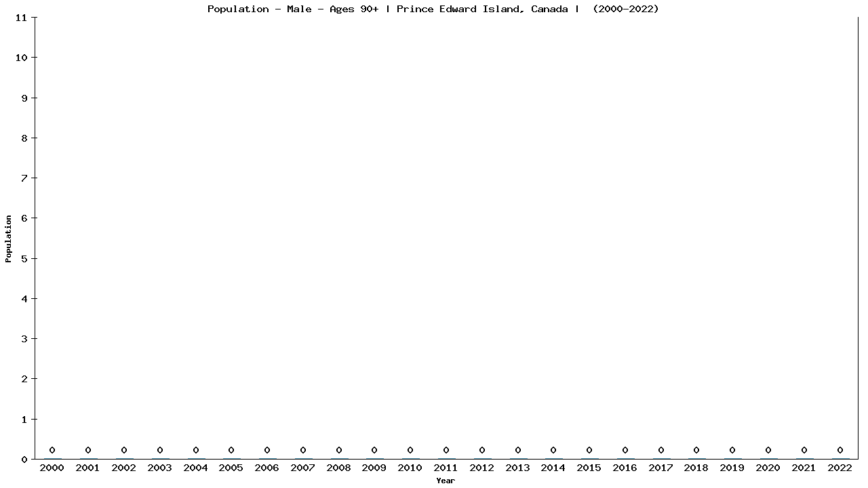Select the 2009 year label on x-axis
Image resolution: width=868 pixels, height=488 pixels.
click(x=374, y=468)
